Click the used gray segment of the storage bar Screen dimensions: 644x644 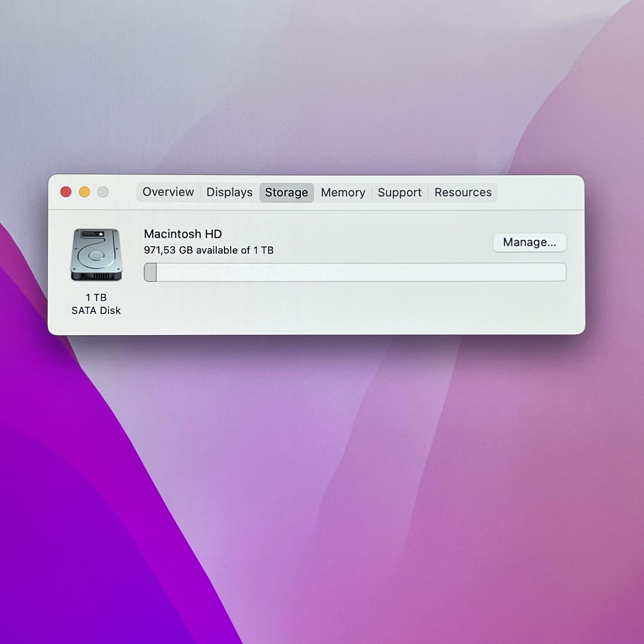[150, 272]
